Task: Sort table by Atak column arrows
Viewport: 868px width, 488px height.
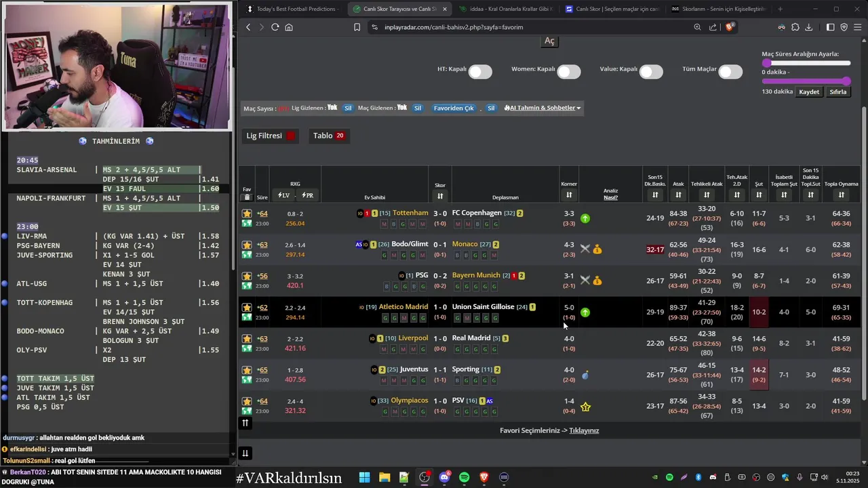Action: click(x=678, y=195)
